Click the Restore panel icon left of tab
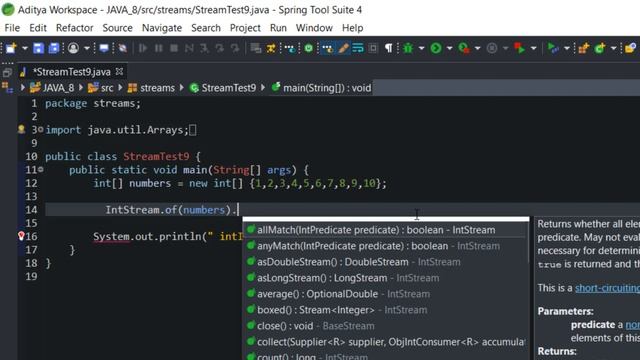Viewport: 640px width, 360px height. [7, 73]
